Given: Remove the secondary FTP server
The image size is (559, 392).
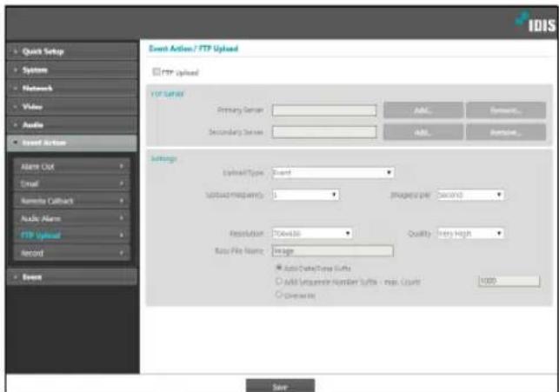Looking at the screenshot, I should pyautogui.click(x=505, y=132).
